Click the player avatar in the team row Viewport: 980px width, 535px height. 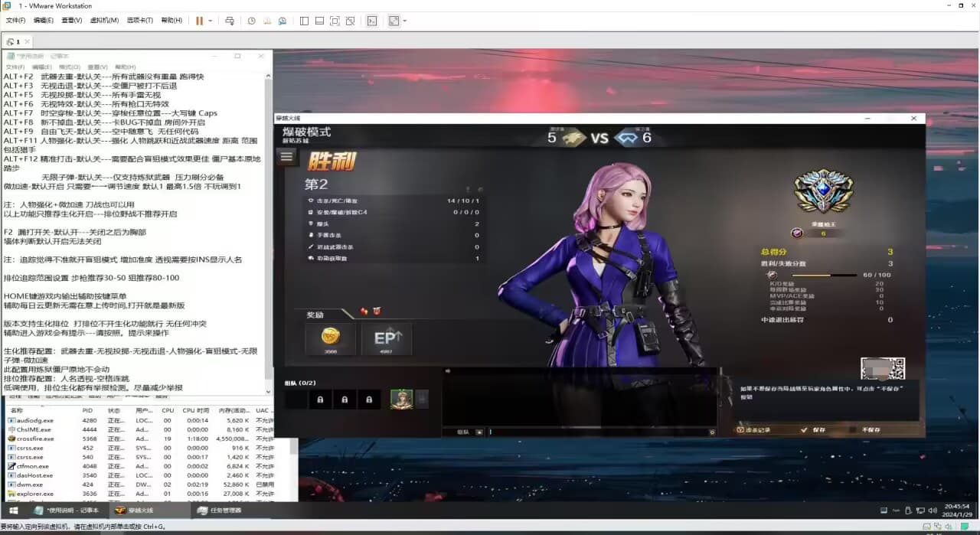point(402,399)
